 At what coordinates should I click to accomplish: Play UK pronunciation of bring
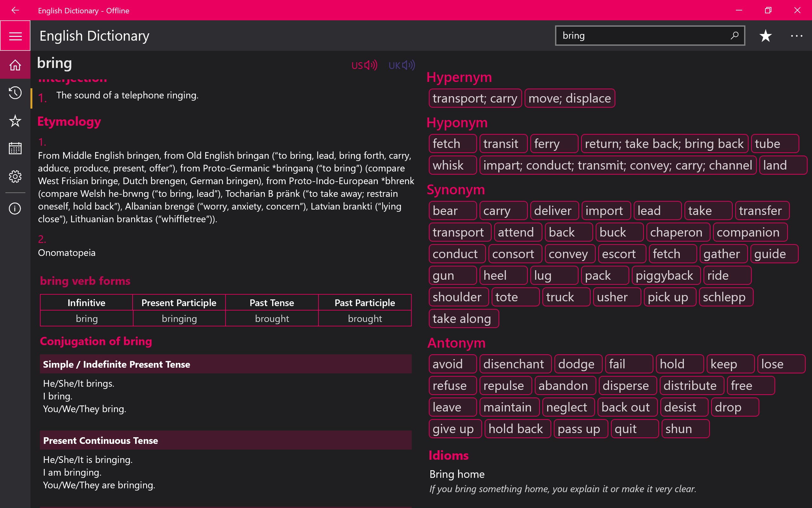coord(402,65)
